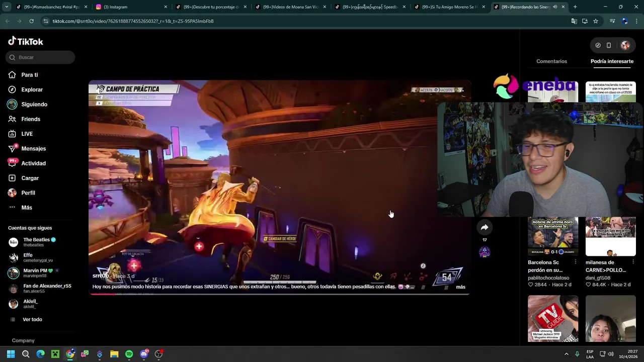
Task: Open pablitochocolatoso author link
Action: point(548,278)
